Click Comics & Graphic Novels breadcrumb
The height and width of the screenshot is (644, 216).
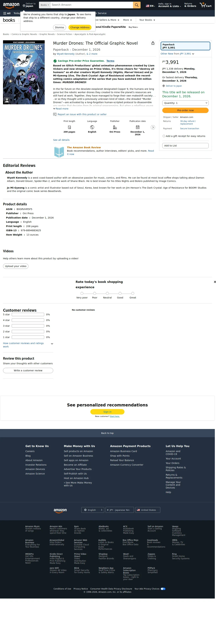point(24,34)
